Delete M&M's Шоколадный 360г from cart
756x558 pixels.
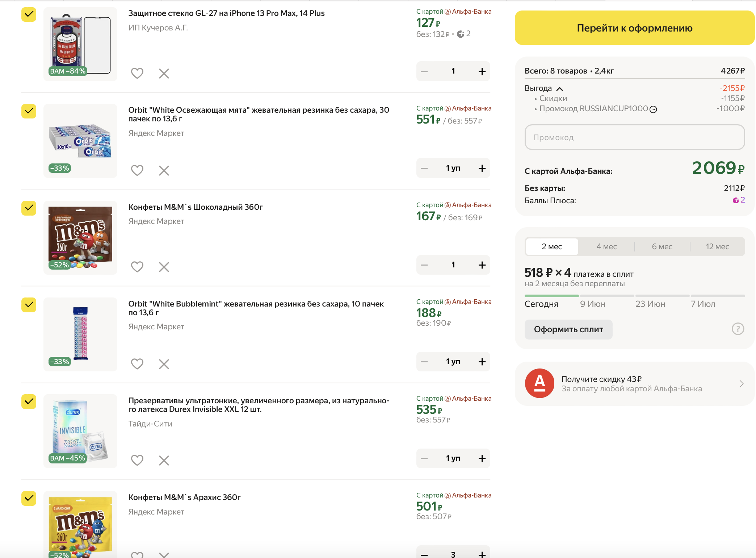point(164,267)
